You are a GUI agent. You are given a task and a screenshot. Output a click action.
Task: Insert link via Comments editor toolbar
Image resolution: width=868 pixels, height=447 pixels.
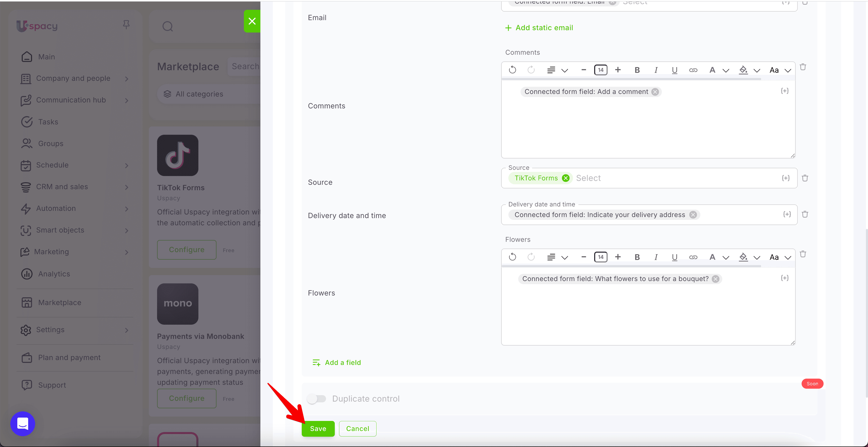click(x=693, y=70)
